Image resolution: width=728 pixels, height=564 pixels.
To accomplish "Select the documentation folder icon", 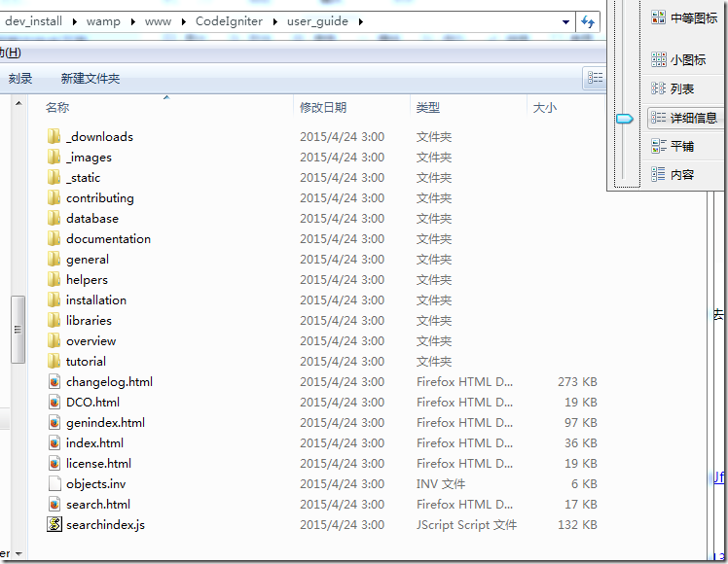I will tap(54, 238).
